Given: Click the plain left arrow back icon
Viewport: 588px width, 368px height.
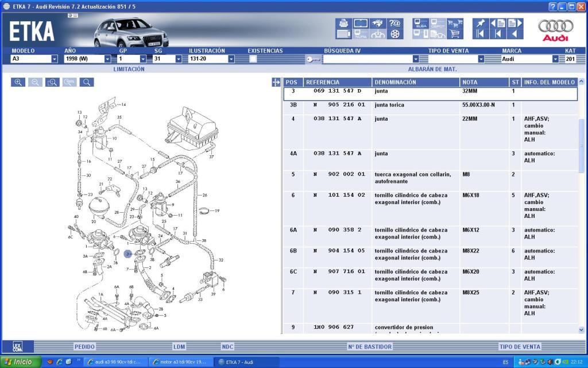Looking at the screenshot, I should pyautogui.click(x=515, y=34).
